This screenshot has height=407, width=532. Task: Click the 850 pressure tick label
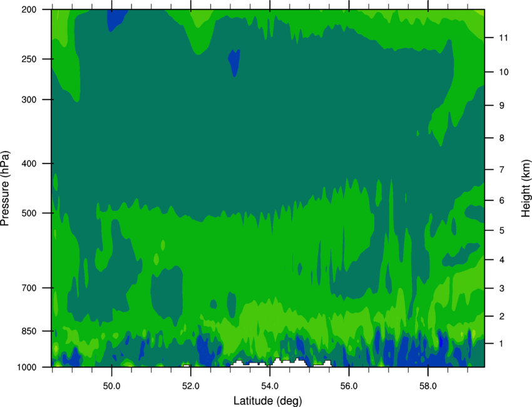tap(29, 331)
